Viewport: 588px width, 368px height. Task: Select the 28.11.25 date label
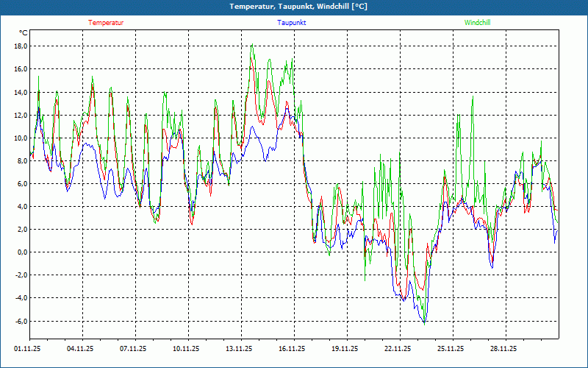pos(503,350)
